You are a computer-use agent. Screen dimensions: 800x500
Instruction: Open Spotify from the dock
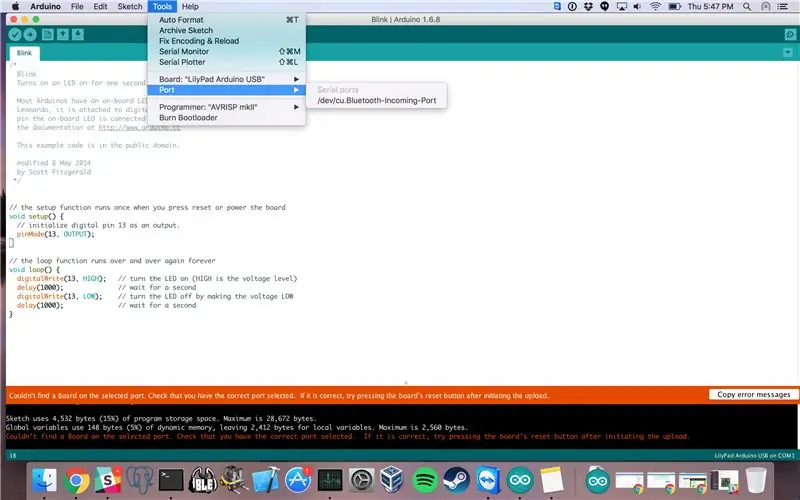[x=424, y=480]
